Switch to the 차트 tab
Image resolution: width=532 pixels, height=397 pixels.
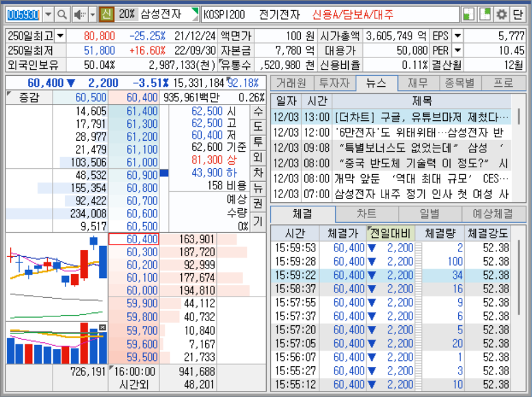click(367, 214)
